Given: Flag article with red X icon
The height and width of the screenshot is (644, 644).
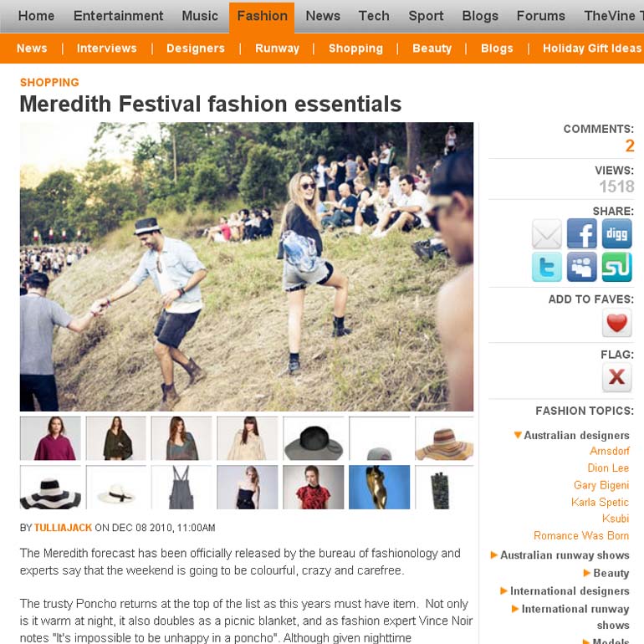Looking at the screenshot, I should tap(616, 377).
